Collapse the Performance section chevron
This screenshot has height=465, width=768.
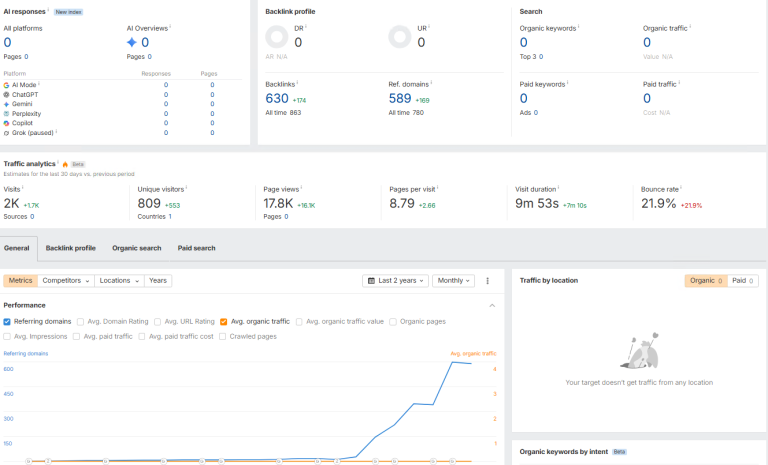pyautogui.click(x=492, y=306)
